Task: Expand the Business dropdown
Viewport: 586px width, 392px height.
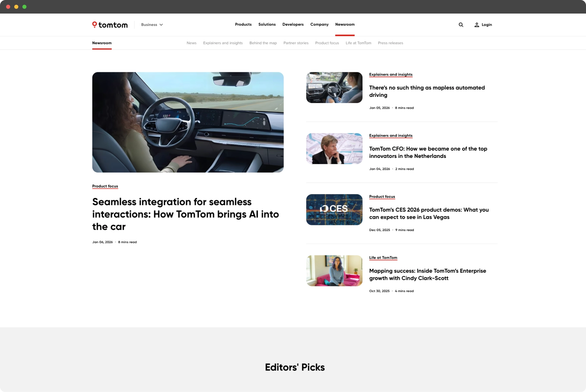Action: (152, 25)
